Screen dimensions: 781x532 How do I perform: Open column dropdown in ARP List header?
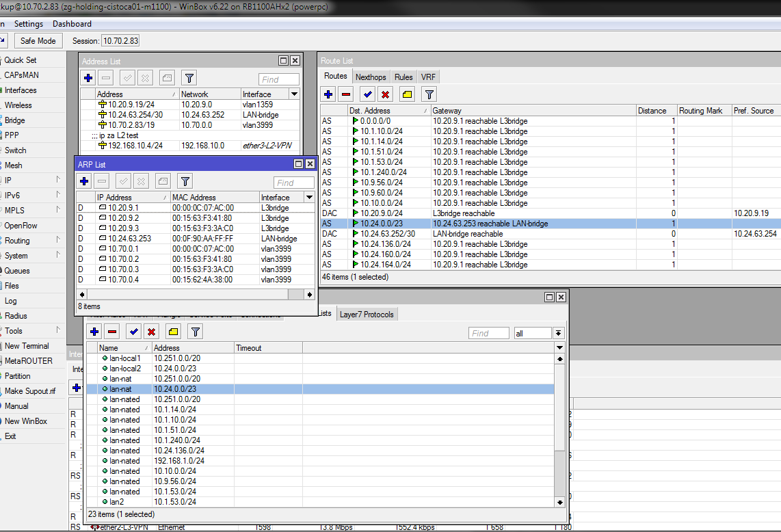click(x=309, y=197)
